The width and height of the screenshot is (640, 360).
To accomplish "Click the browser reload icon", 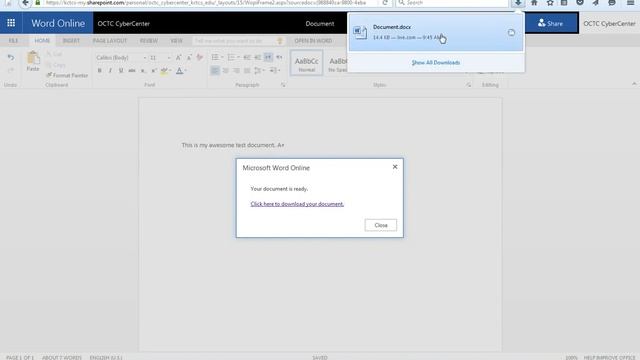I will pyautogui.click(x=385, y=3).
